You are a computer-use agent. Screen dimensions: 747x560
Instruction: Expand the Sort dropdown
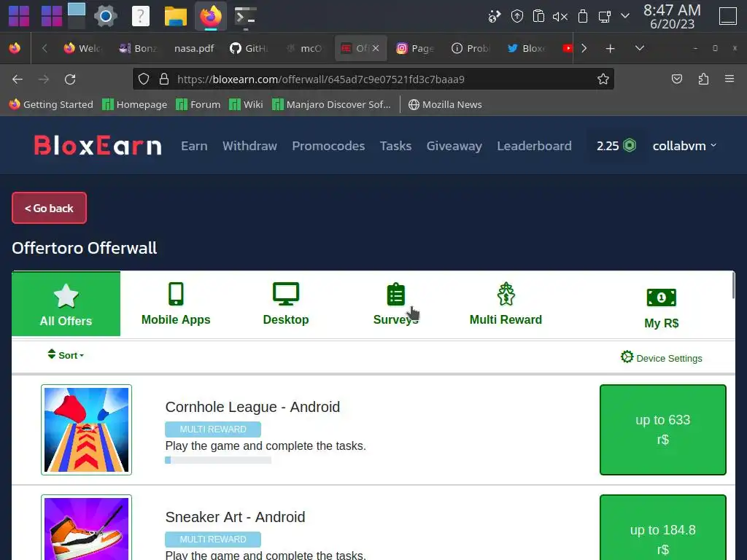click(66, 355)
